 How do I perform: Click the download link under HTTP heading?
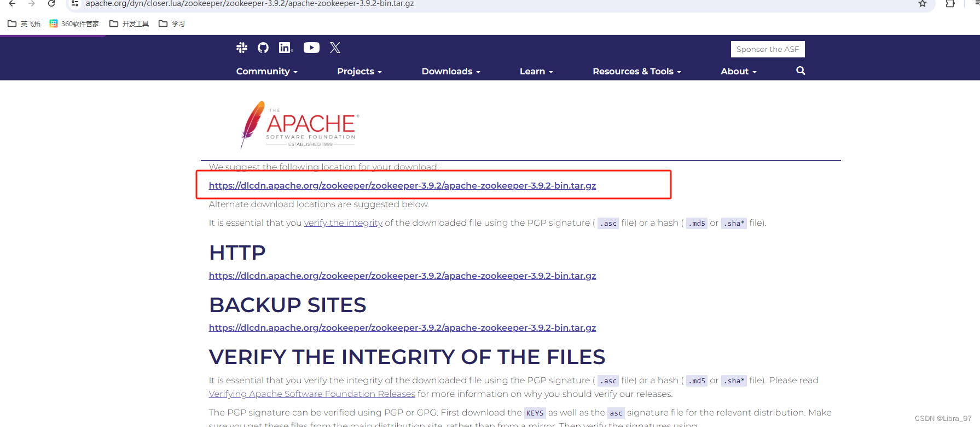[402, 276]
